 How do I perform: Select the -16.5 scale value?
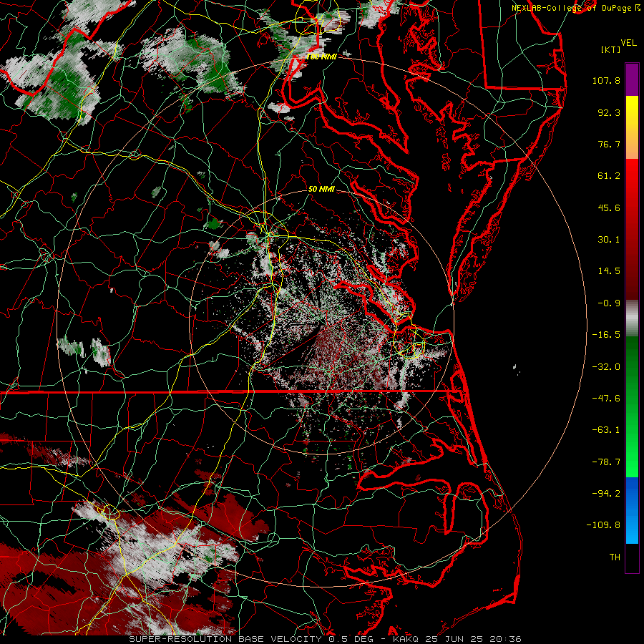[606, 335]
